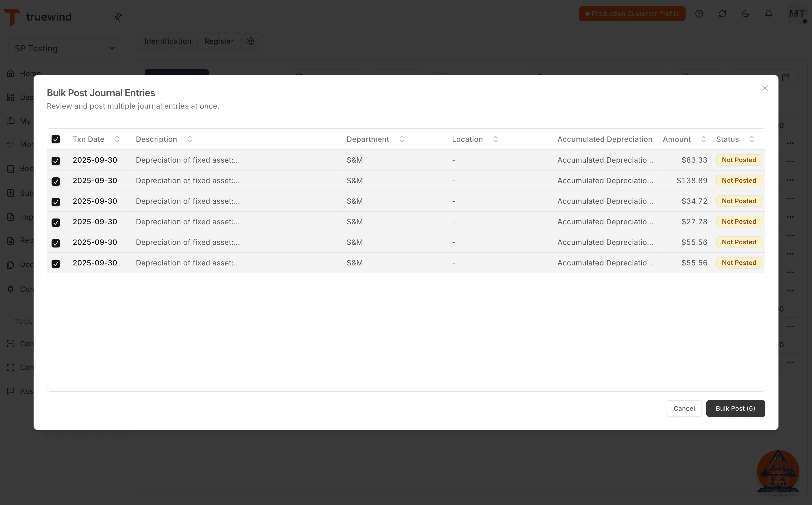812x505 pixels.
Task: Click the sync refresh icon
Action: point(722,14)
